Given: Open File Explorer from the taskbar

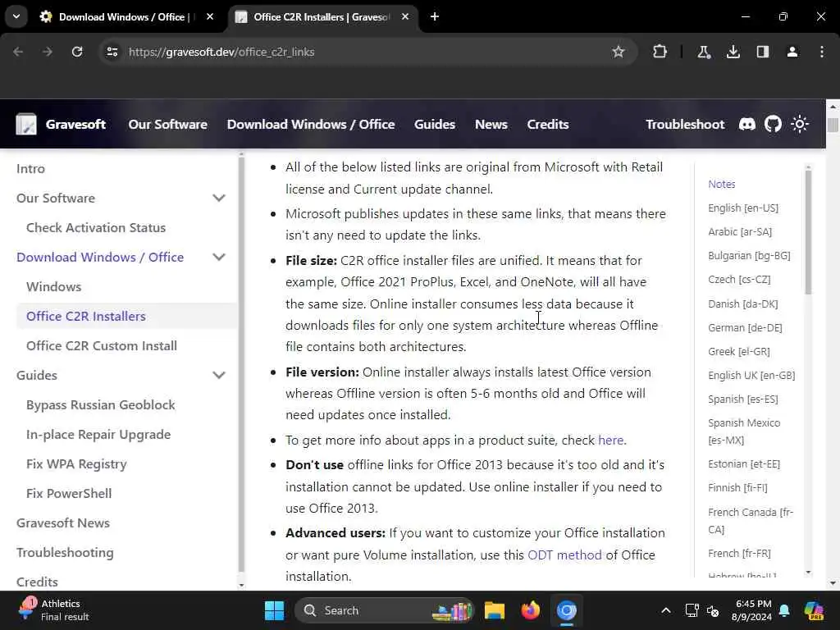Looking at the screenshot, I should click(495, 610).
